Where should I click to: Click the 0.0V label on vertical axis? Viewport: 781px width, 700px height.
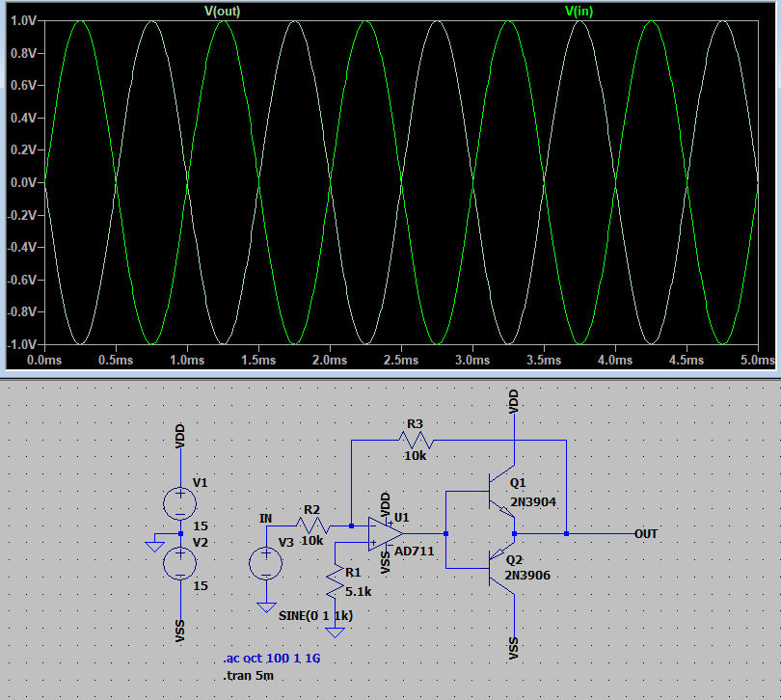pos(22,182)
